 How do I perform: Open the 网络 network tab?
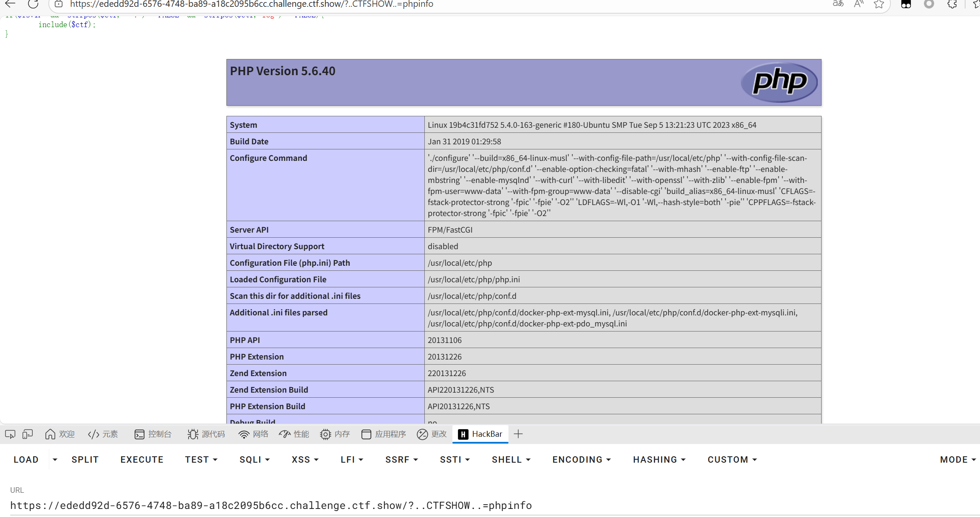[254, 434]
